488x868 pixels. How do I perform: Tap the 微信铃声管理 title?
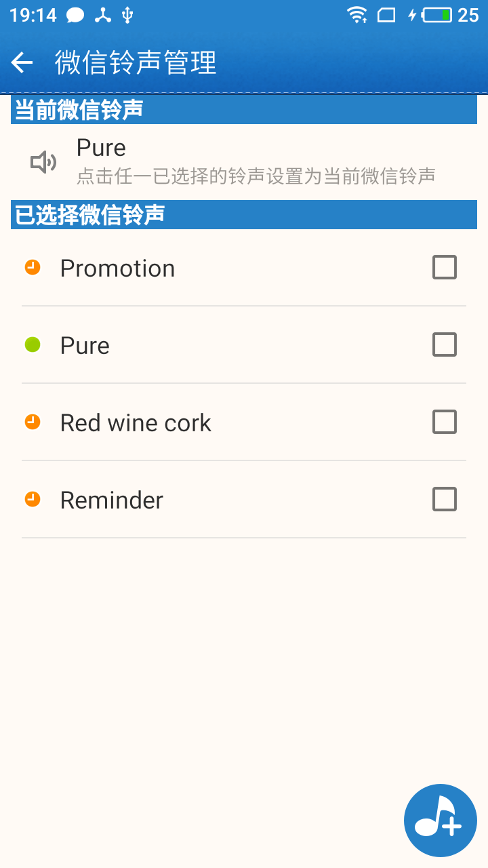pyautogui.click(x=136, y=63)
